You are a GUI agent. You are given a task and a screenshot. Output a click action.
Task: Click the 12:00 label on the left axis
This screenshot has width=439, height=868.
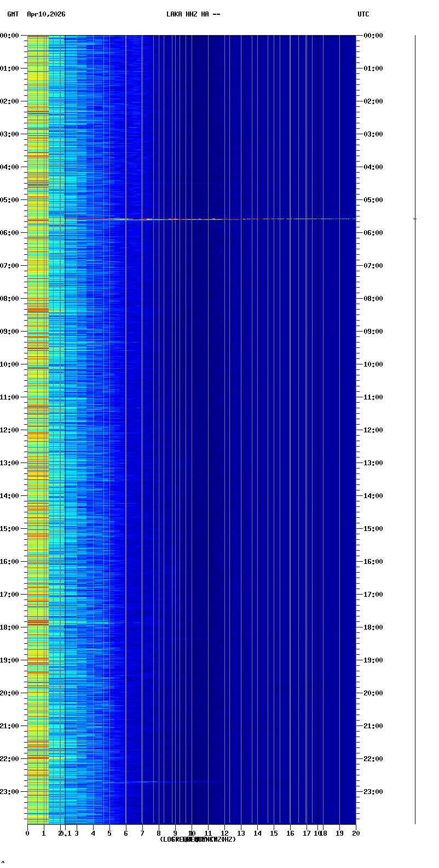[x=10, y=430]
